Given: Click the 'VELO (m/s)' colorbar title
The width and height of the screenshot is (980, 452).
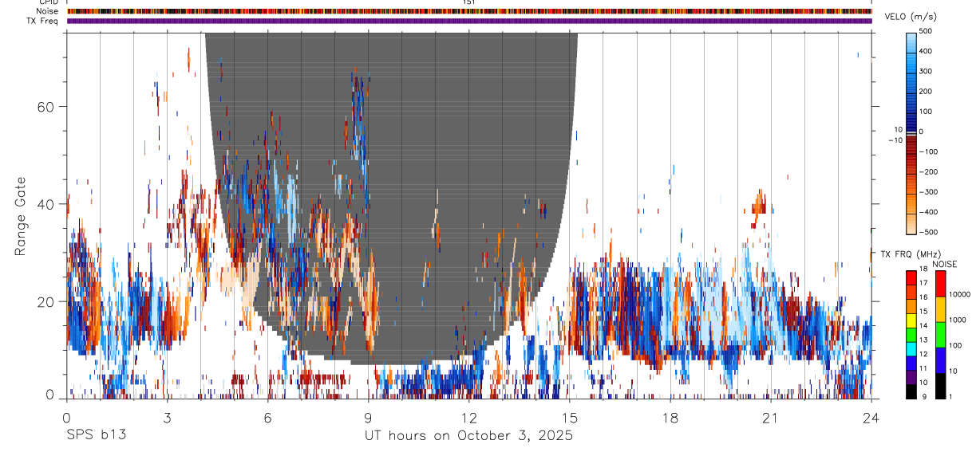Looking at the screenshot, I should (x=911, y=17).
